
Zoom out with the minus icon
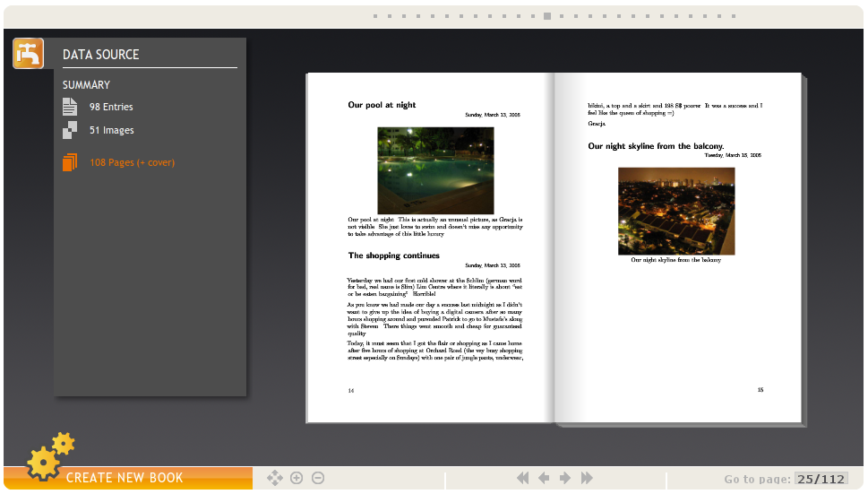click(x=318, y=479)
